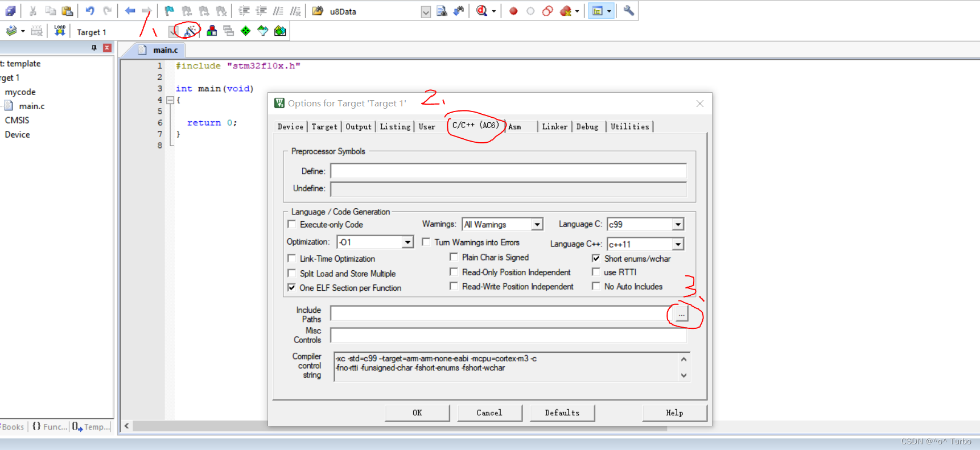Enable Turn Warnings into Errors

pyautogui.click(x=426, y=242)
